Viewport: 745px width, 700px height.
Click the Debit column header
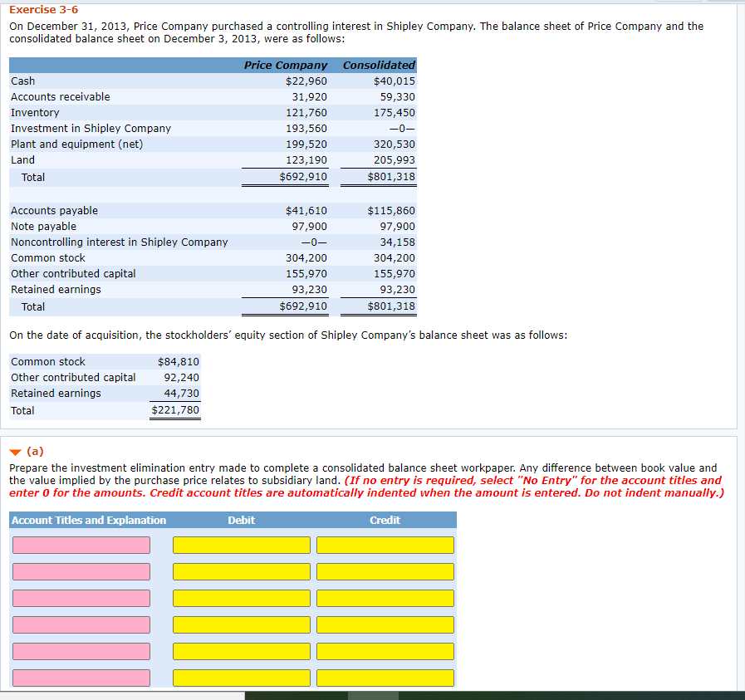[242, 520]
